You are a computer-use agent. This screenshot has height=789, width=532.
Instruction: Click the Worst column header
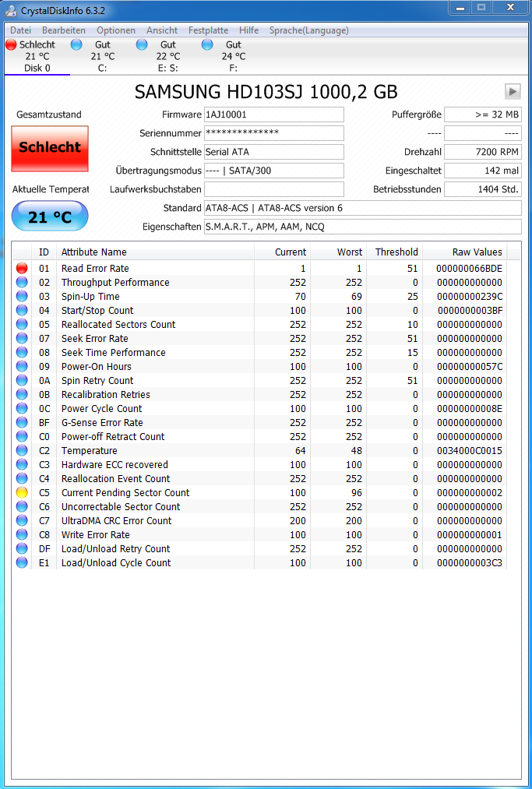click(339, 252)
